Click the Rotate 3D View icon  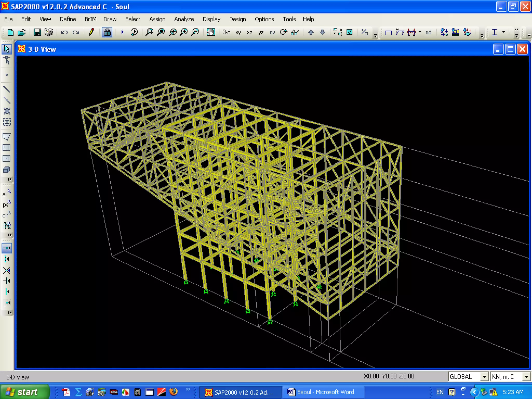pos(283,32)
